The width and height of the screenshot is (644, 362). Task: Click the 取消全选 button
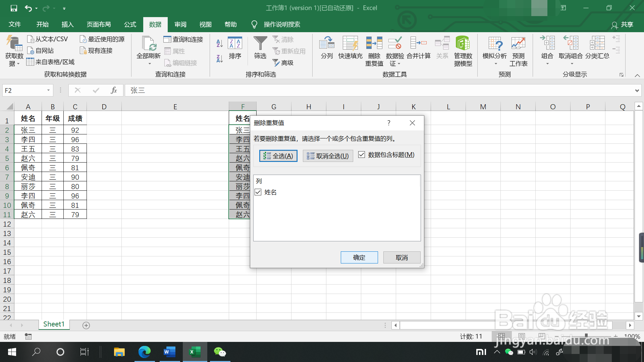328,156
